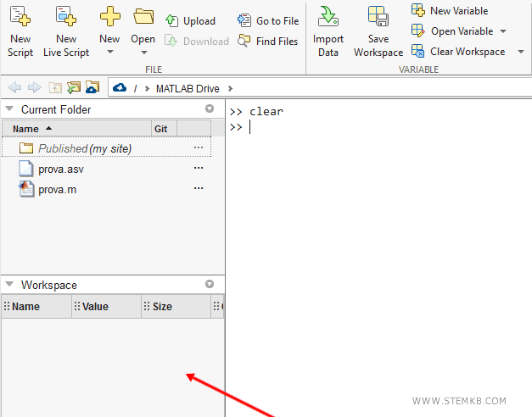The height and width of the screenshot is (417, 532).
Task: Click the Upload file button
Action: [x=191, y=21]
